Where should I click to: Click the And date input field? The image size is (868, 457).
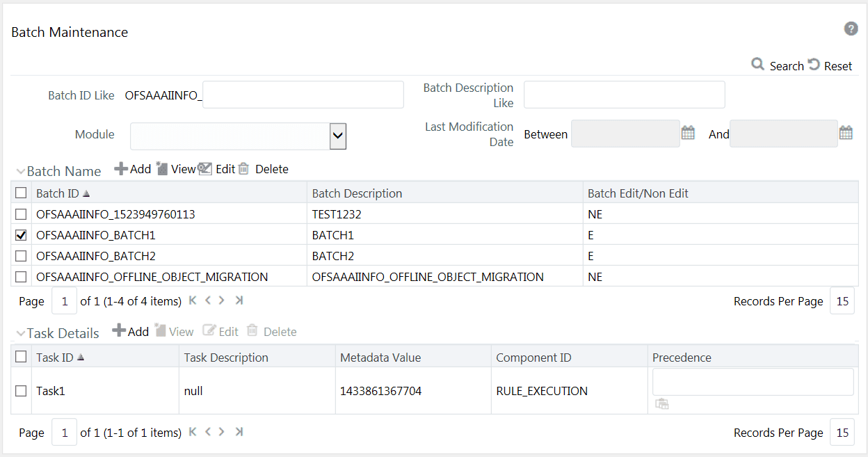click(x=784, y=134)
